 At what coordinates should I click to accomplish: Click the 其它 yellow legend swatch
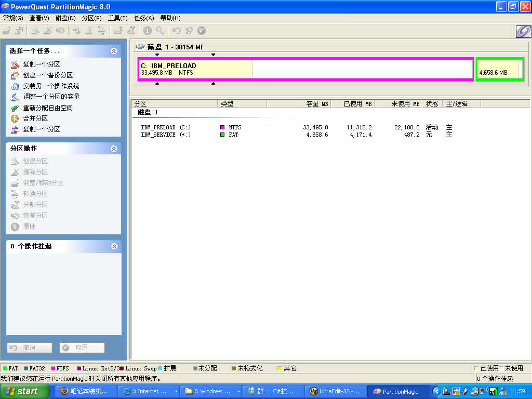pyautogui.click(x=280, y=368)
